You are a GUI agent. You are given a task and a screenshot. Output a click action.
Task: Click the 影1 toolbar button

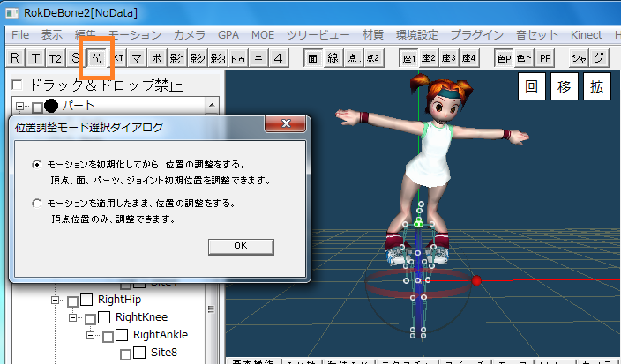[177, 58]
